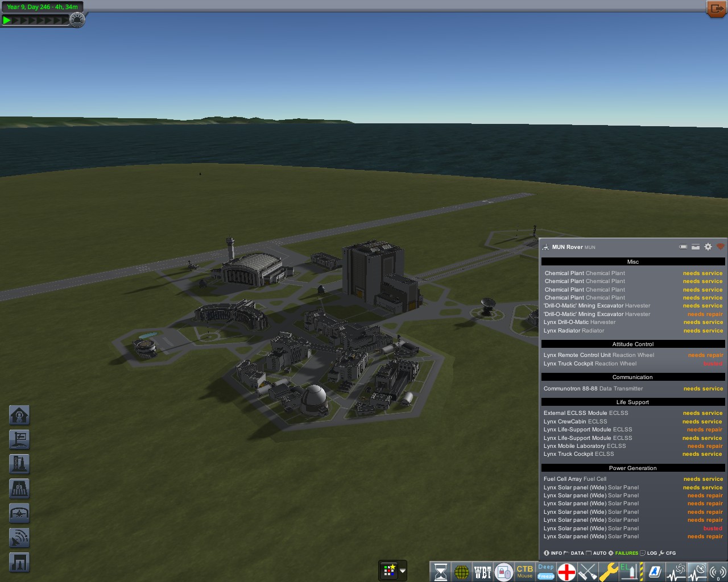The width and height of the screenshot is (728, 582).
Task: Click the red cross medical toolbar icon
Action: [566, 572]
